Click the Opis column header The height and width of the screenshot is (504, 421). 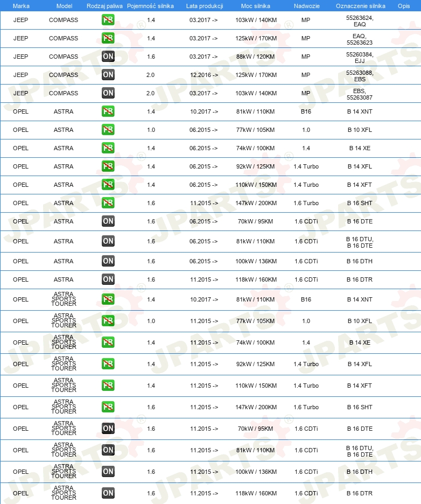404,6
